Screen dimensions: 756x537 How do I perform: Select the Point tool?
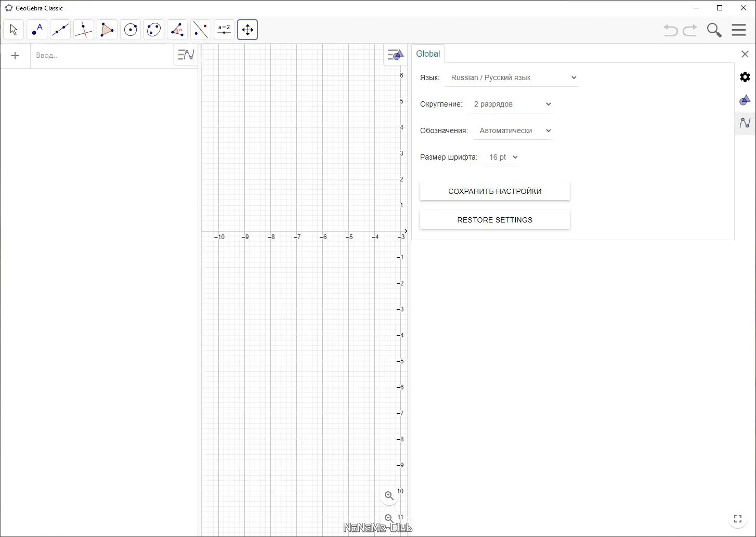pyautogui.click(x=37, y=30)
